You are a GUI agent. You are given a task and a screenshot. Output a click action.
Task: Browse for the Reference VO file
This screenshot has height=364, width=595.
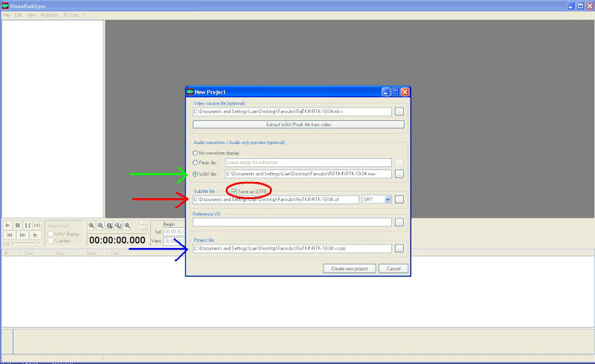(x=399, y=223)
